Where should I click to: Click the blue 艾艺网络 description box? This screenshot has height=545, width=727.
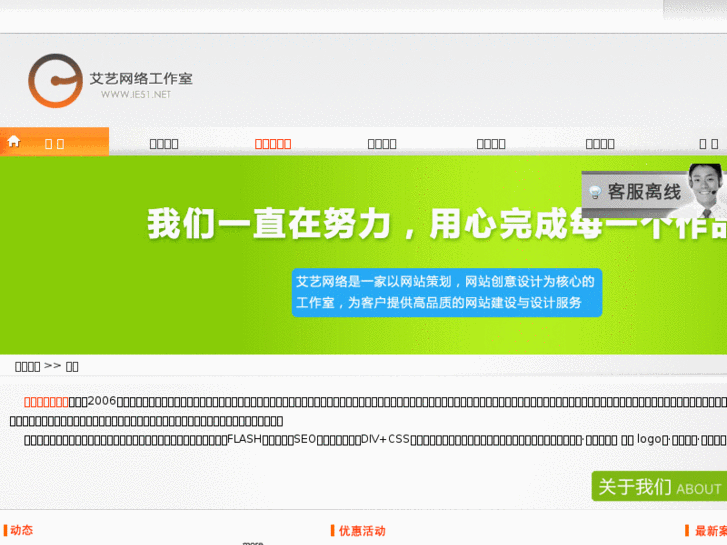446,292
